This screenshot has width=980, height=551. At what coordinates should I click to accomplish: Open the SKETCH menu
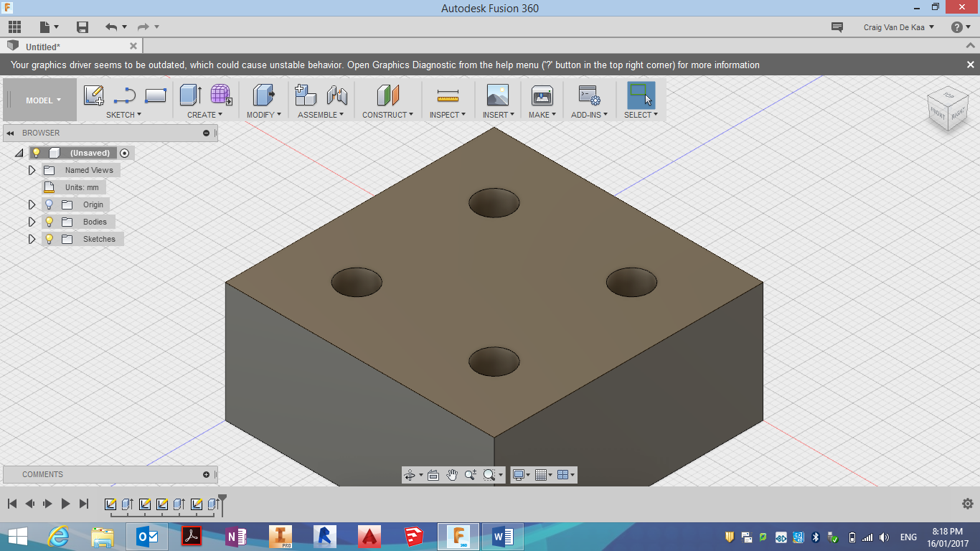[124, 115]
